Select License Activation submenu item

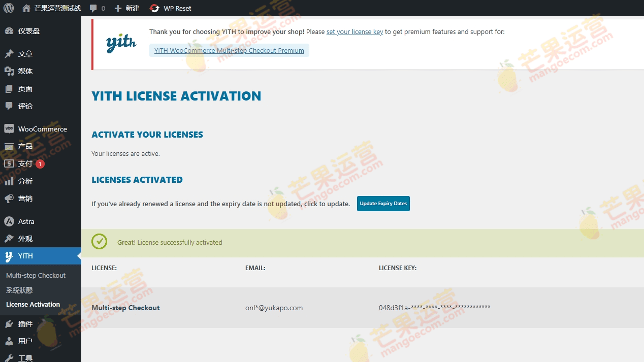click(33, 304)
